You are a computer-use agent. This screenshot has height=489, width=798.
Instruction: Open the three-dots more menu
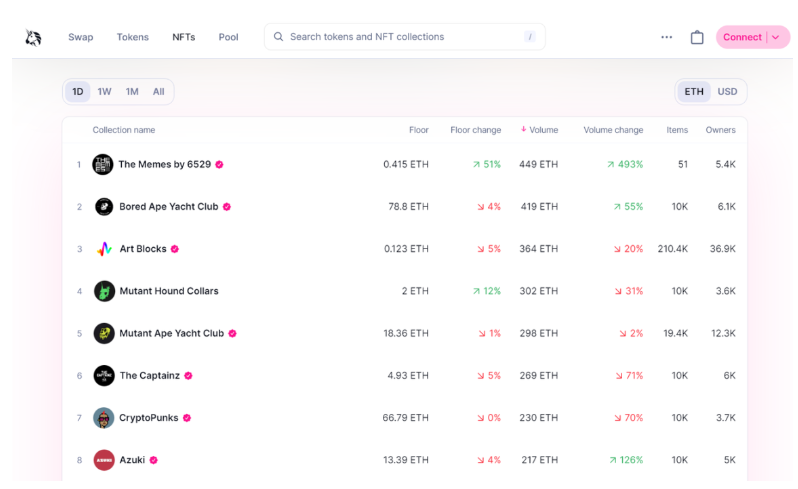pos(667,37)
